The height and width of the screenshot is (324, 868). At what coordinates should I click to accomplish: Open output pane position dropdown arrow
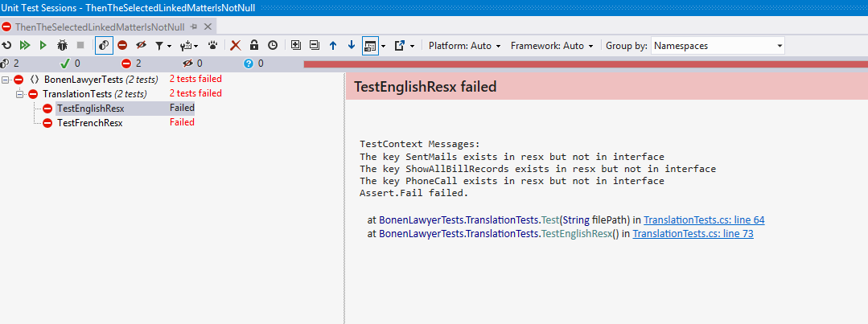point(384,47)
